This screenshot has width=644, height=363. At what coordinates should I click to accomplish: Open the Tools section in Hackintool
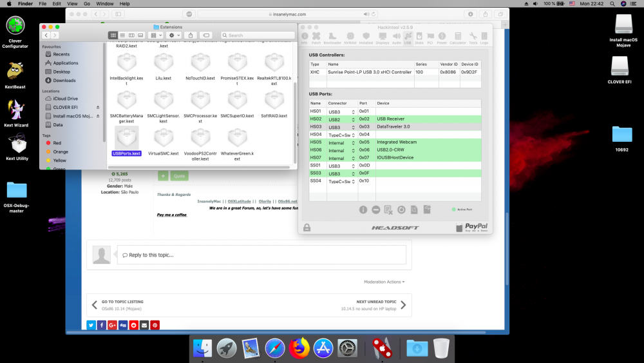[473, 38]
